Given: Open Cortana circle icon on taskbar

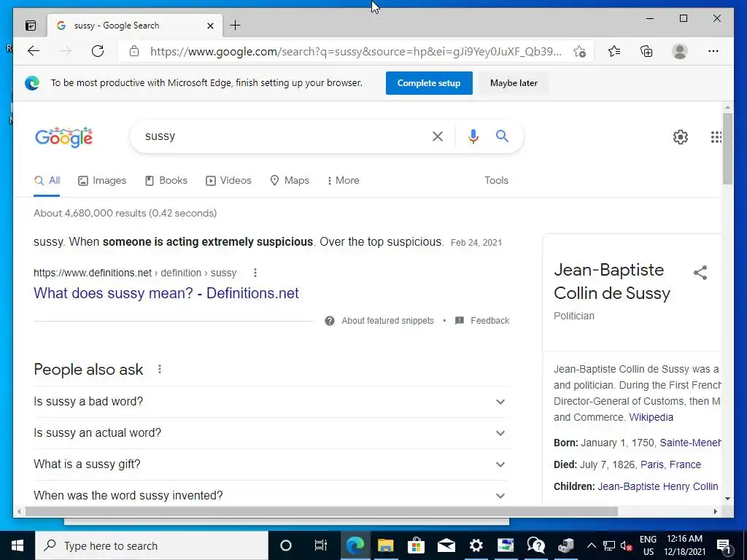Looking at the screenshot, I should 286,545.
